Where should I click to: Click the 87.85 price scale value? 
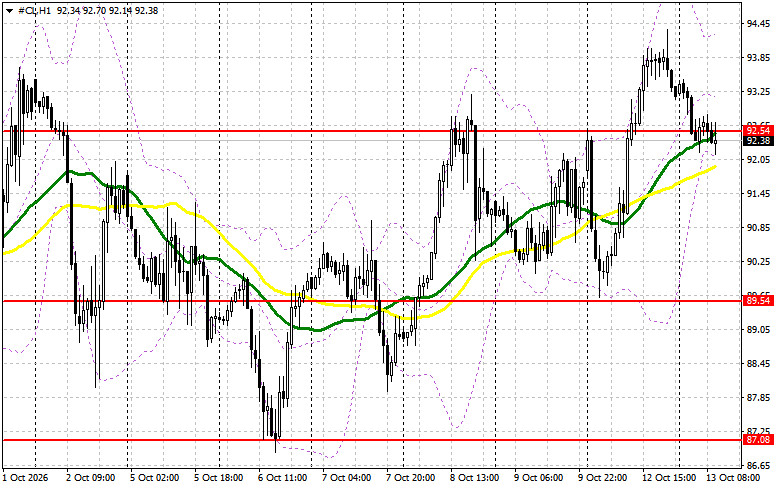pos(759,397)
